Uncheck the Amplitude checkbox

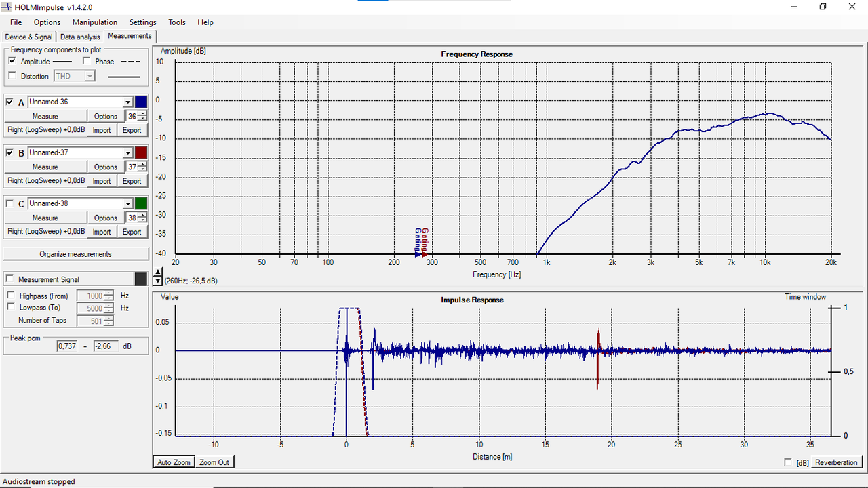pyautogui.click(x=12, y=61)
